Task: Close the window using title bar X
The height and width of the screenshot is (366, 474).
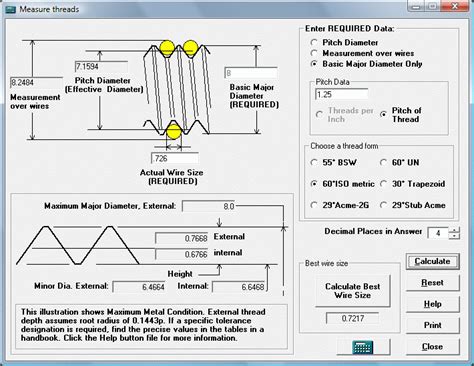Action: pos(455,6)
